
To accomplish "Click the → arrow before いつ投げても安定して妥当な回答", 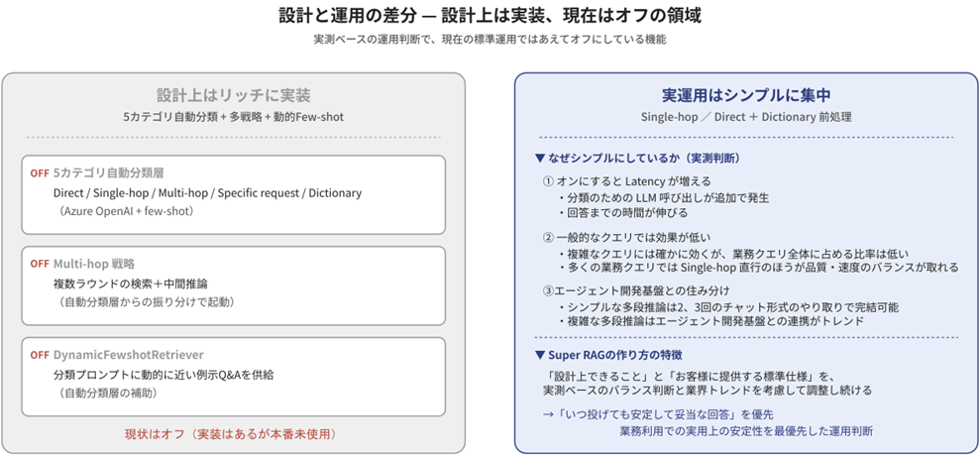I will [549, 415].
